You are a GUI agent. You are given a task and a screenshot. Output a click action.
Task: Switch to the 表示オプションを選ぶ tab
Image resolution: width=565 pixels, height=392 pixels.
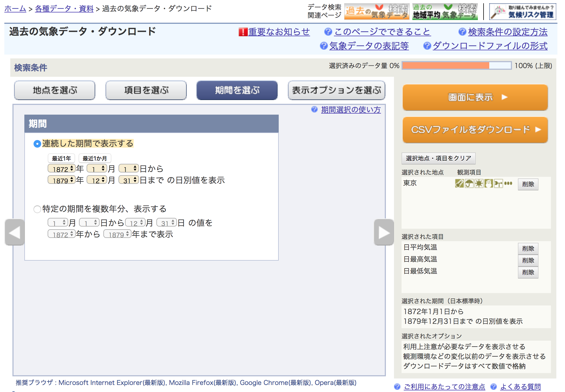(x=336, y=90)
